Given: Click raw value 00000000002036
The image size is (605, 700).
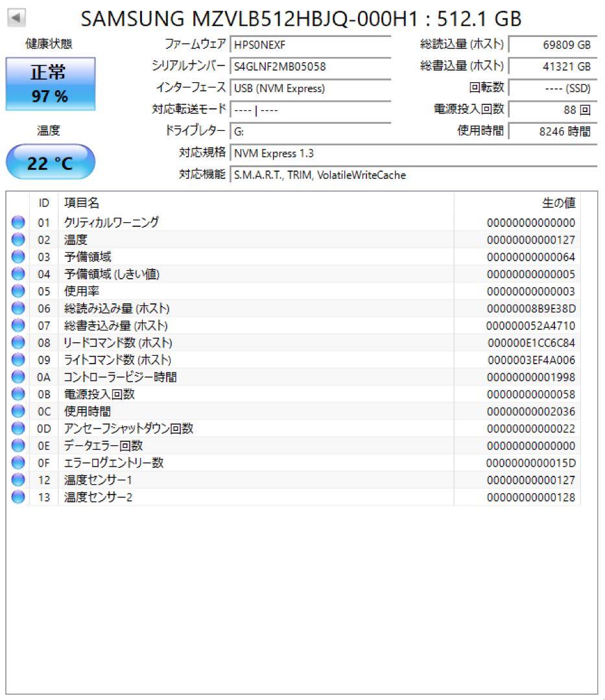Looking at the screenshot, I should tap(531, 412).
